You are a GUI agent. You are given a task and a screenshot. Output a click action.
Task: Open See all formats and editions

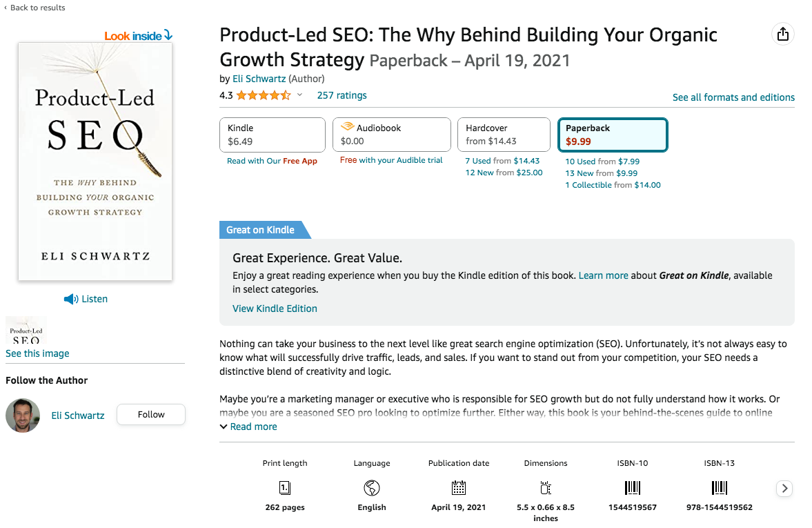click(733, 97)
